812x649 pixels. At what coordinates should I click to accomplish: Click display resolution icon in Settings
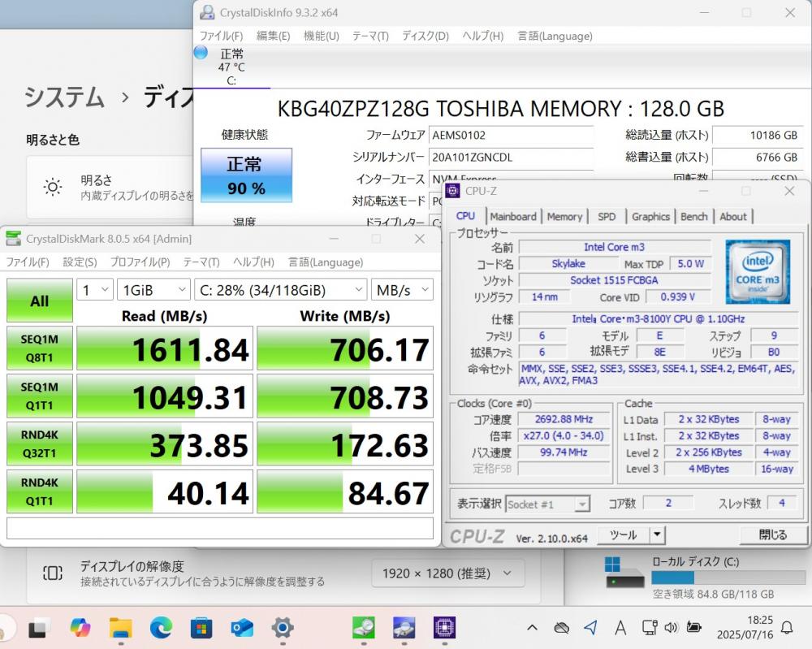click(53, 573)
